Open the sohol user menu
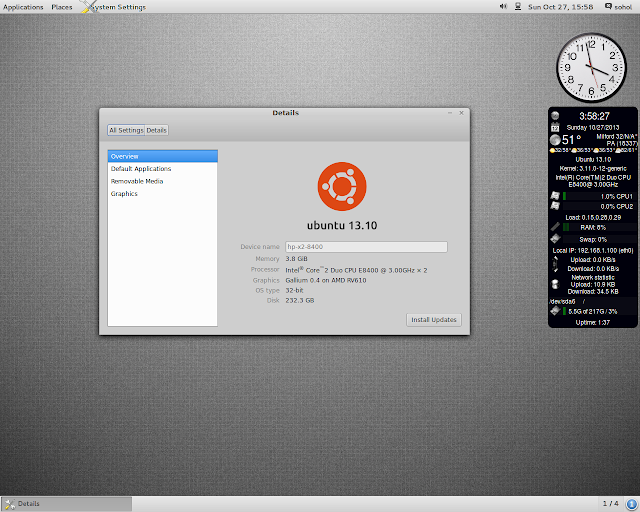 623,7
